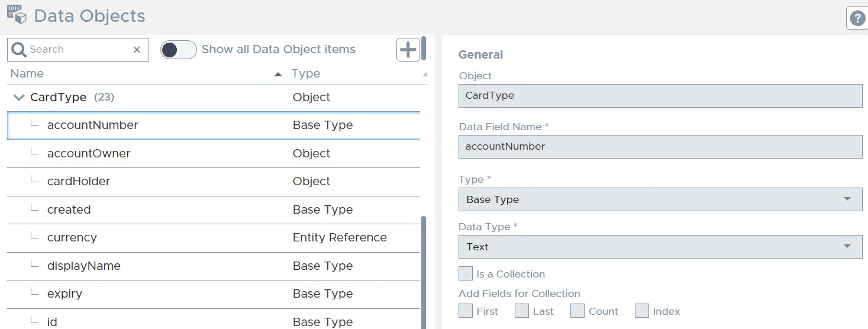Clear the search with the X icon
Image resolution: width=868 pixels, height=329 pixels.
point(137,50)
